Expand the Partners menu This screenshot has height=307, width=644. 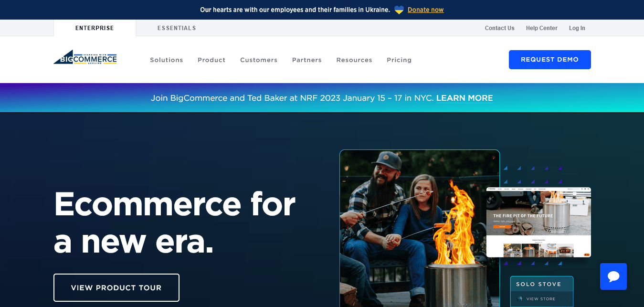(306, 60)
